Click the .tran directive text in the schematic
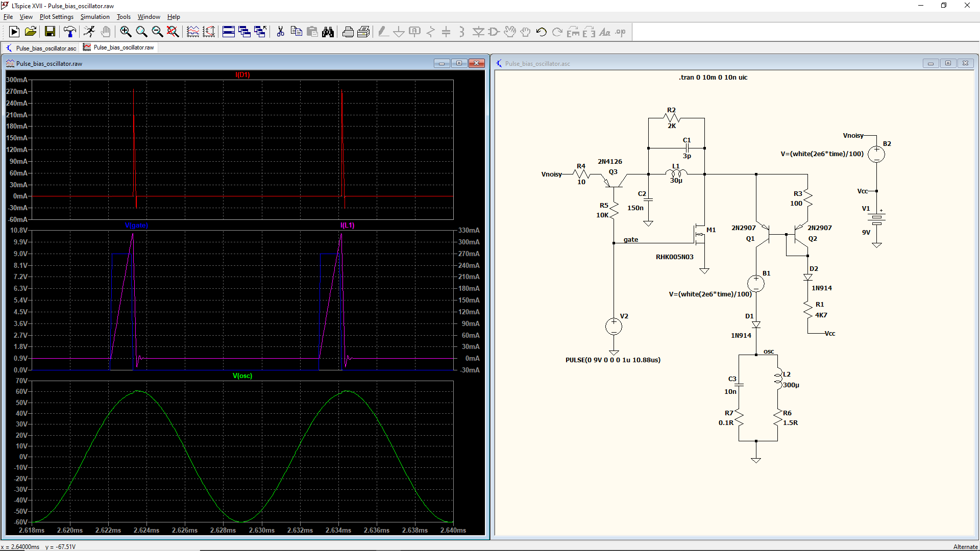 point(713,78)
